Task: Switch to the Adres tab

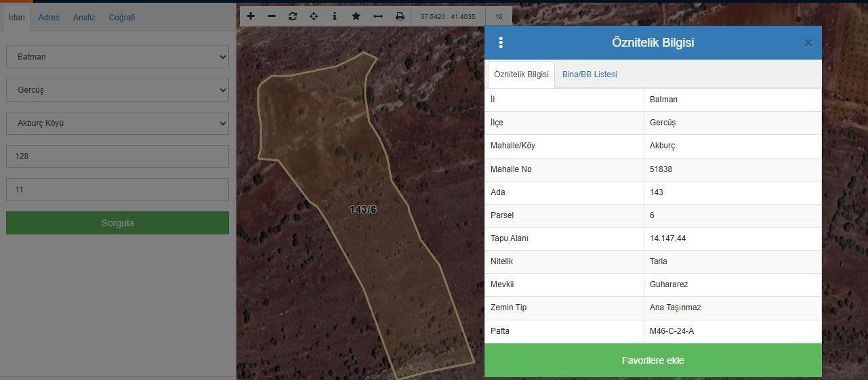Action: (x=49, y=18)
